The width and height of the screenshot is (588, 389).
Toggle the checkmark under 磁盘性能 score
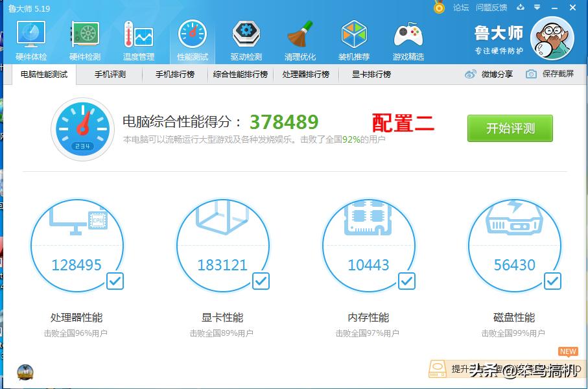click(552, 281)
